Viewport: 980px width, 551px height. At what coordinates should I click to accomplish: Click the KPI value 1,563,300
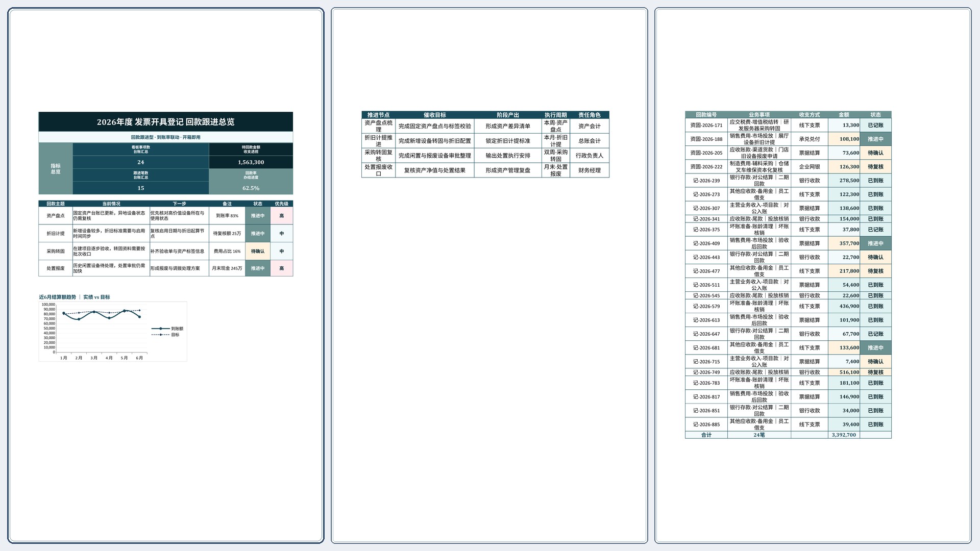(251, 162)
